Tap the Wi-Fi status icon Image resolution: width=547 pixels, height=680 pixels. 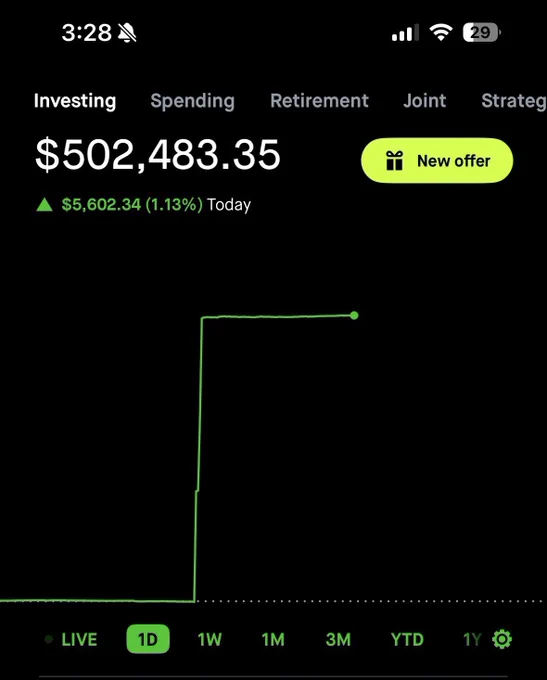pyautogui.click(x=441, y=33)
